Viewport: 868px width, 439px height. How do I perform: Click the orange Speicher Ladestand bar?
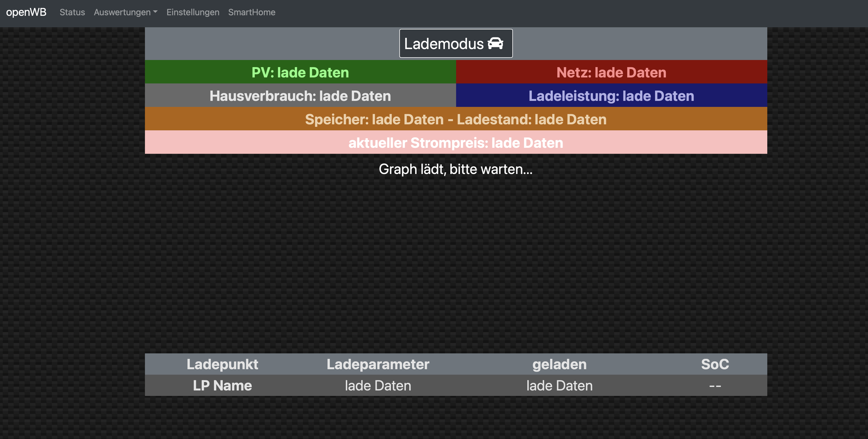pos(456,119)
